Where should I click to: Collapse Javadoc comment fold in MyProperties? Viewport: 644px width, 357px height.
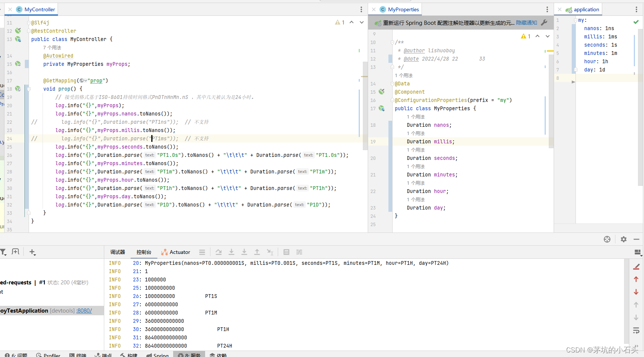coord(392,42)
